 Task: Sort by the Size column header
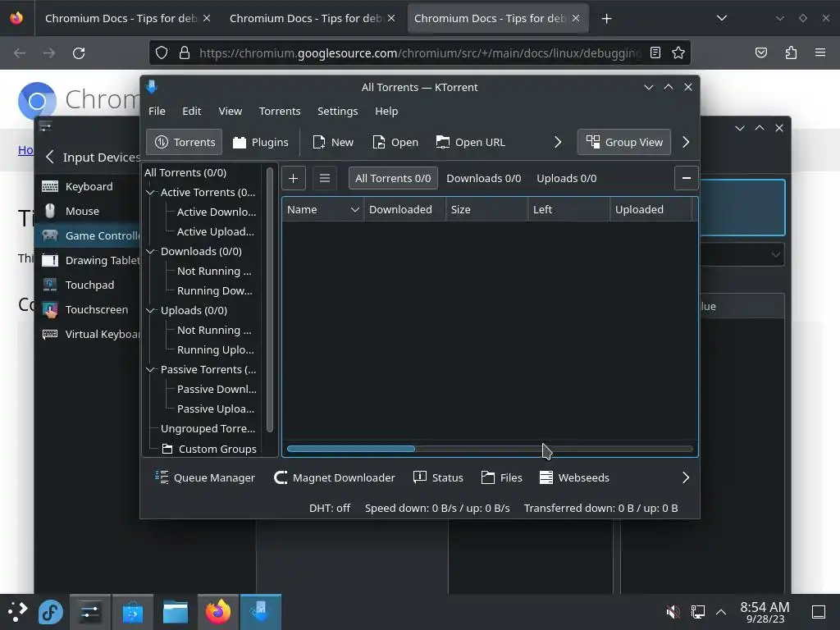[487, 209]
